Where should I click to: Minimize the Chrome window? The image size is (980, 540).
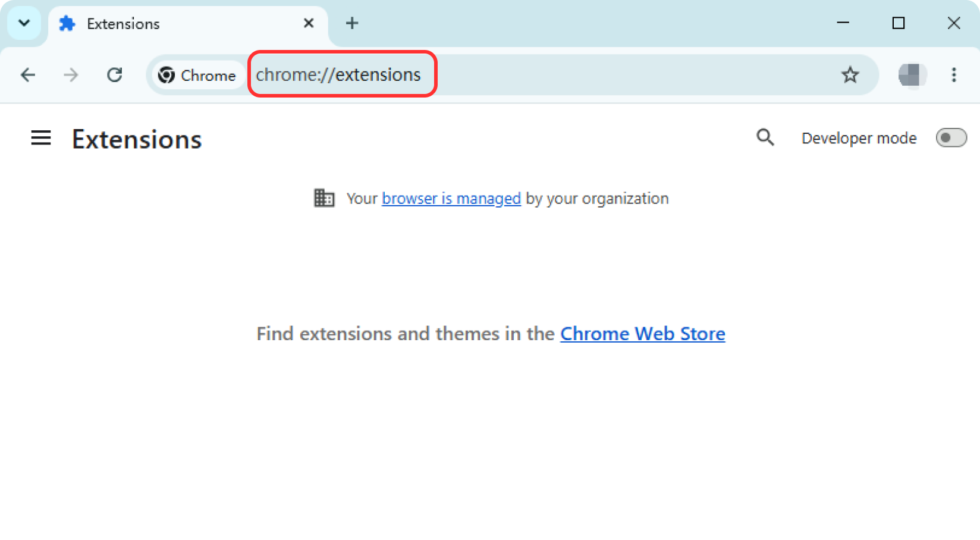[843, 23]
